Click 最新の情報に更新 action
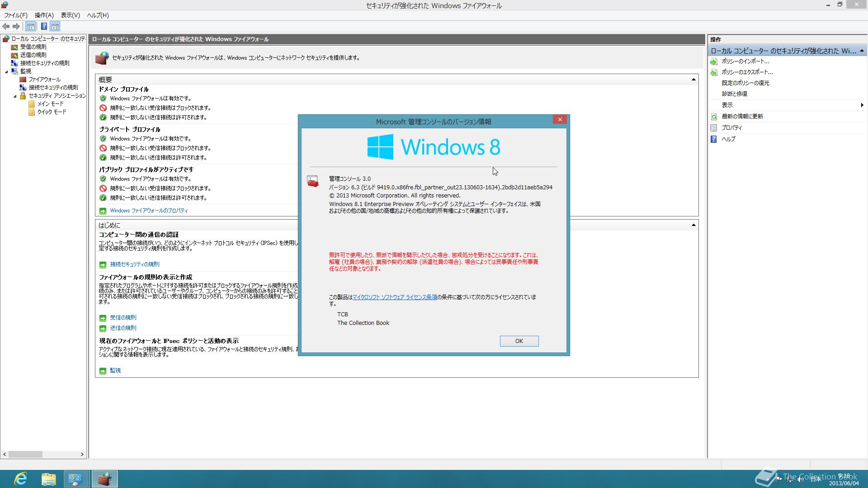Viewport: 868px width, 488px height. point(742,117)
